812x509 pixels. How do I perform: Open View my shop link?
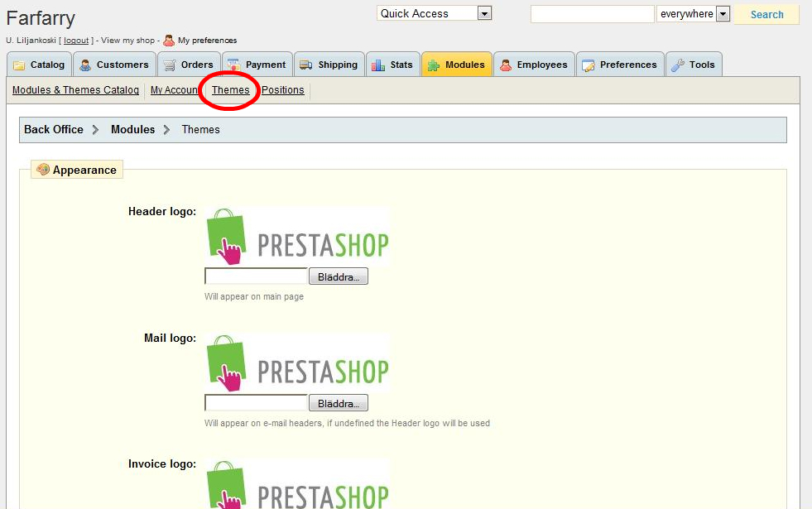[128, 41]
